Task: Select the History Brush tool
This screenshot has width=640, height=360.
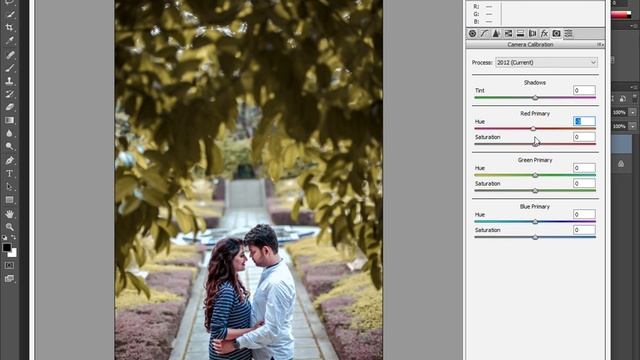Action: 10,94
